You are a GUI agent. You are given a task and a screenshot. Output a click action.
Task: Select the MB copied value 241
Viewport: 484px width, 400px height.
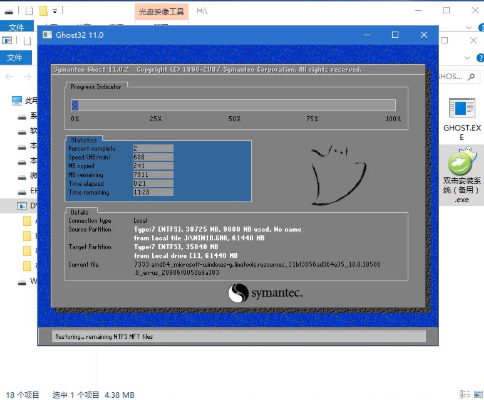click(153, 166)
